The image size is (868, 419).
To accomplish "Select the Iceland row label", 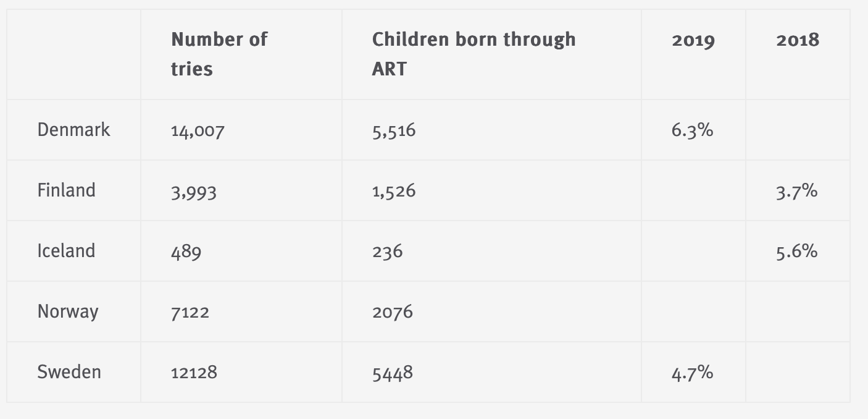I will click(x=66, y=251).
